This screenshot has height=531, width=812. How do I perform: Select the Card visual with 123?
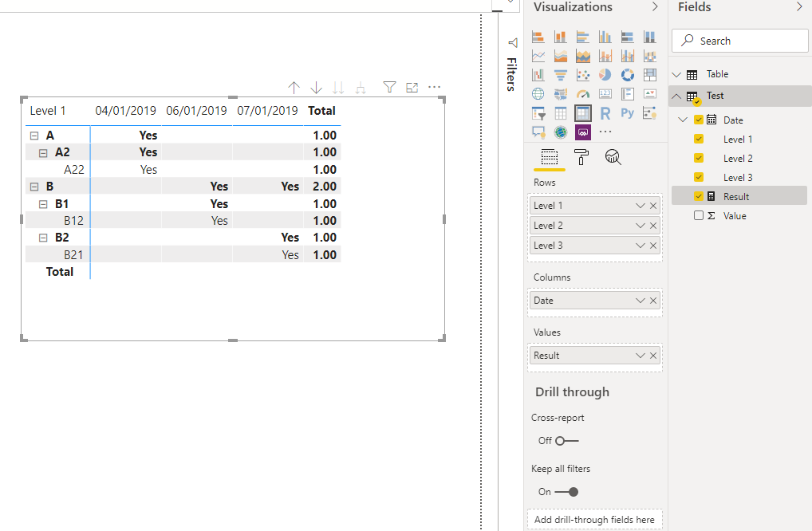(605, 93)
